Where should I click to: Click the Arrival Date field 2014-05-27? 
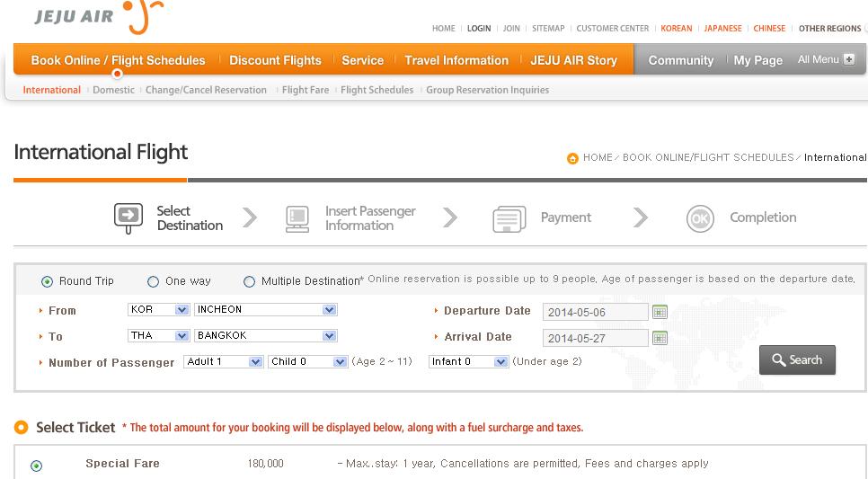tap(595, 338)
